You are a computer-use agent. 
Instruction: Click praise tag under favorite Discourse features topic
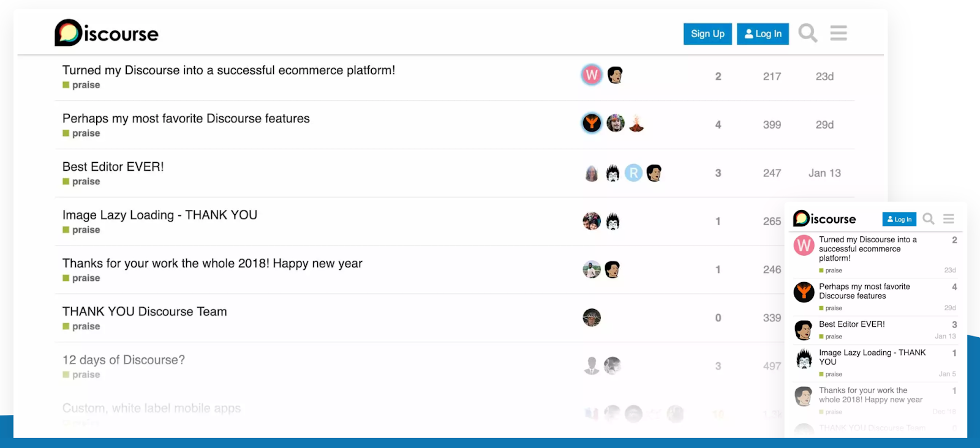(81, 133)
